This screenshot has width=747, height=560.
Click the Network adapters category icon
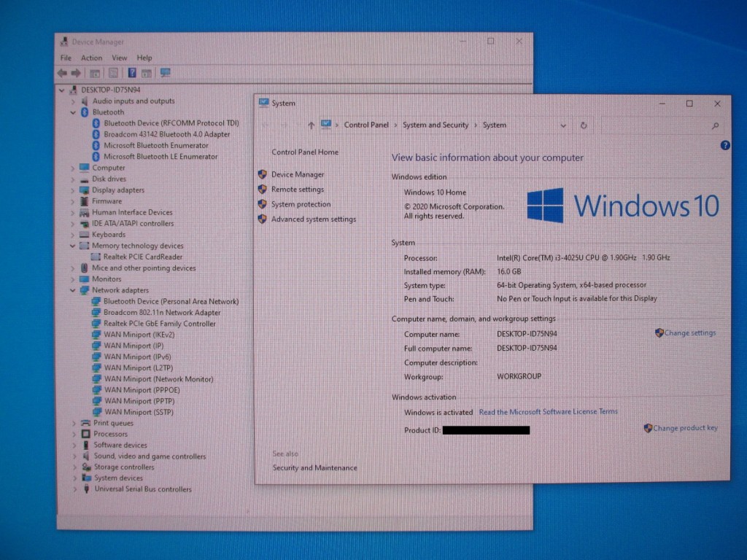click(x=85, y=290)
